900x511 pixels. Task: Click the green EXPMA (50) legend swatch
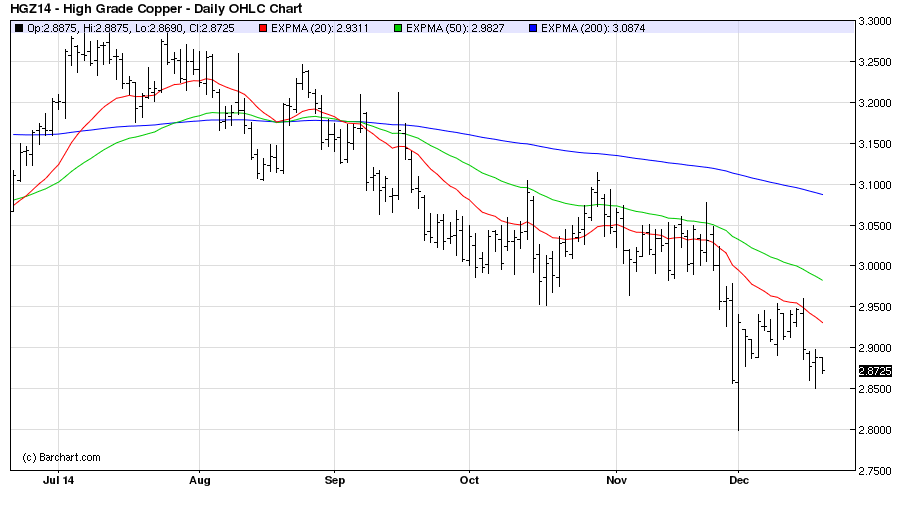396,29
